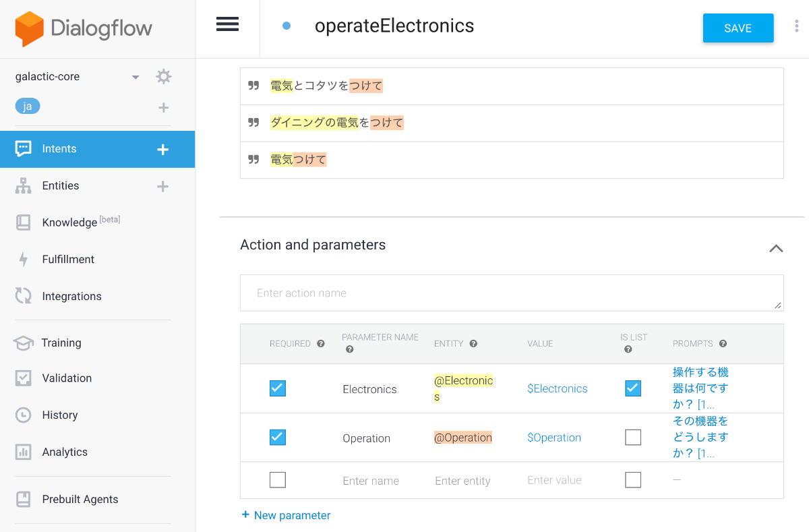809x532 pixels.
Task: Show help for PROMPTS column
Action: [723, 344]
